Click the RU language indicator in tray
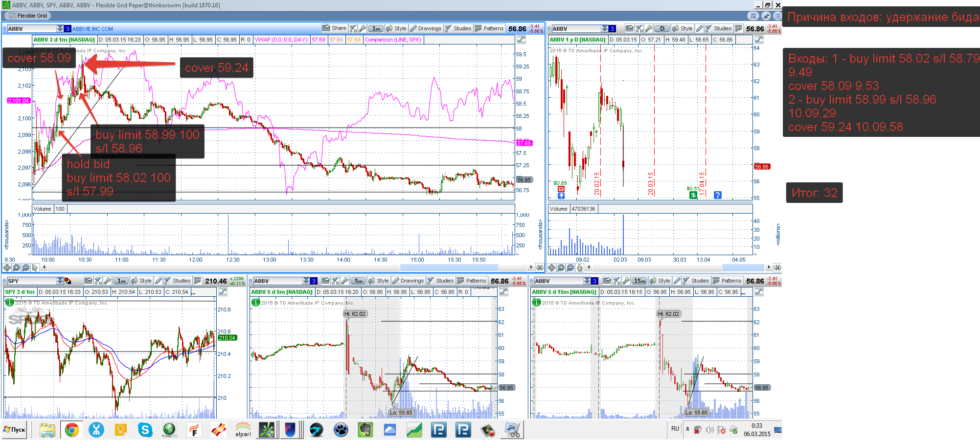 click(x=675, y=429)
